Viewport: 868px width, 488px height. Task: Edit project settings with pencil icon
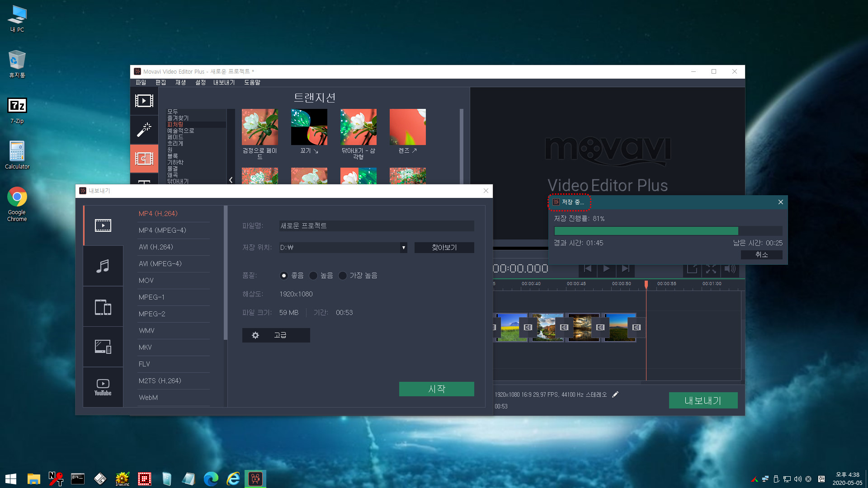615,394
